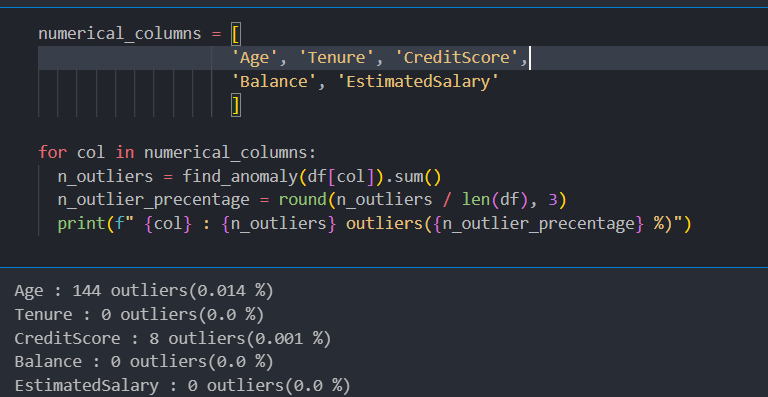Screen dimensions: 768x397
Task: Click output line 'Balance : 0 outliers'
Action: pyautogui.click(x=144, y=362)
